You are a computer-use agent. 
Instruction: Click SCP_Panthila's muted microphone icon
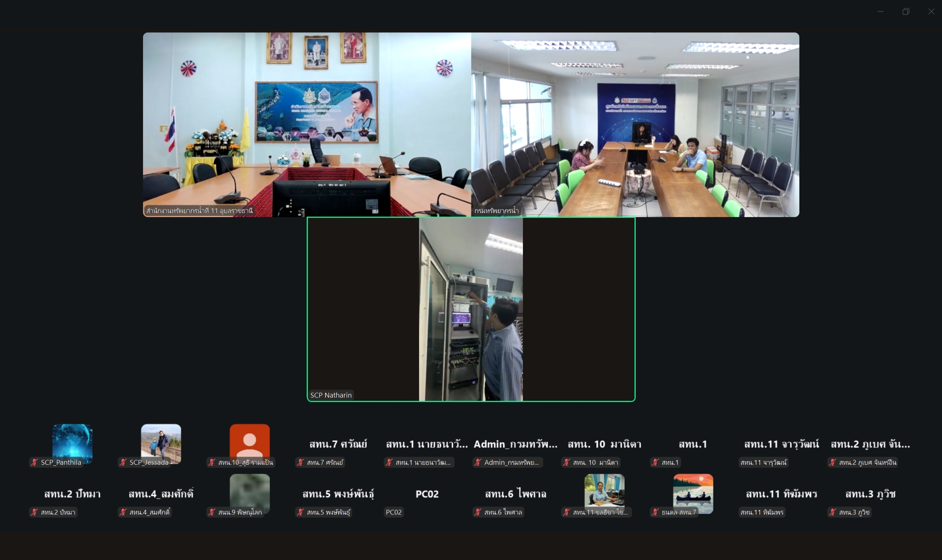pos(34,463)
